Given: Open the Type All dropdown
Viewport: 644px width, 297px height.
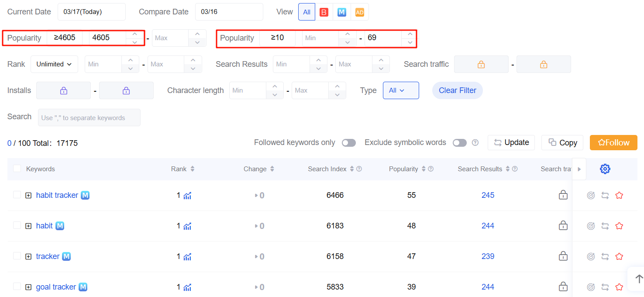Looking at the screenshot, I should click(401, 90).
